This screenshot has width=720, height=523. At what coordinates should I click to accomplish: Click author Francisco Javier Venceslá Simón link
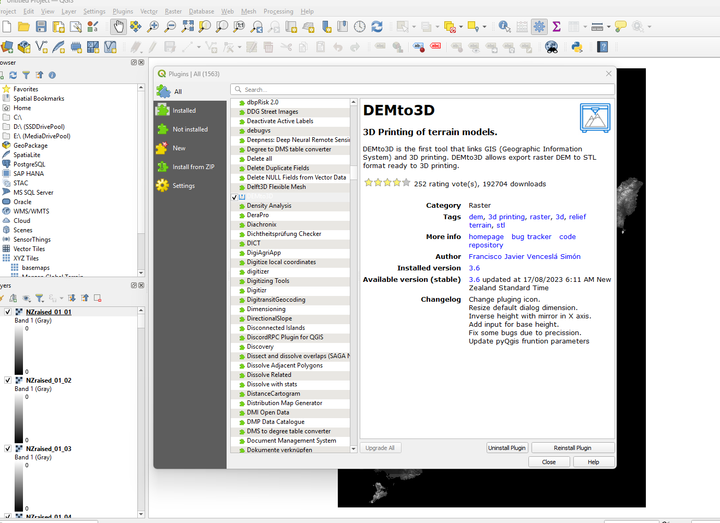pos(524,256)
